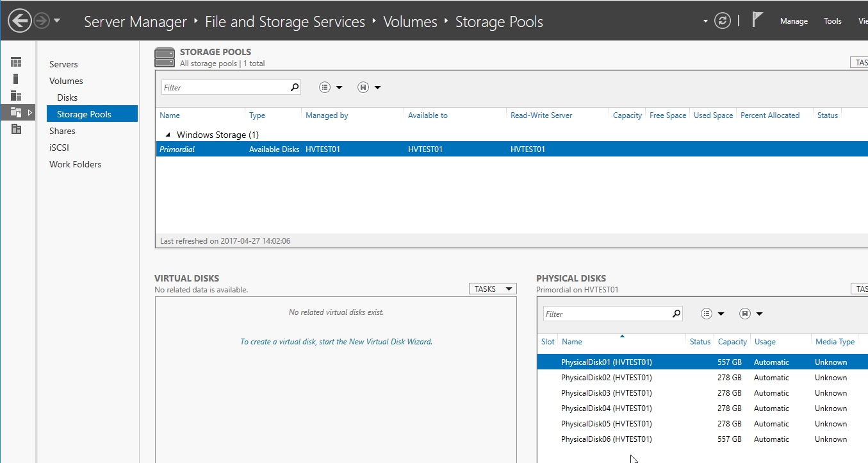Open the notification flag icon

point(757,19)
